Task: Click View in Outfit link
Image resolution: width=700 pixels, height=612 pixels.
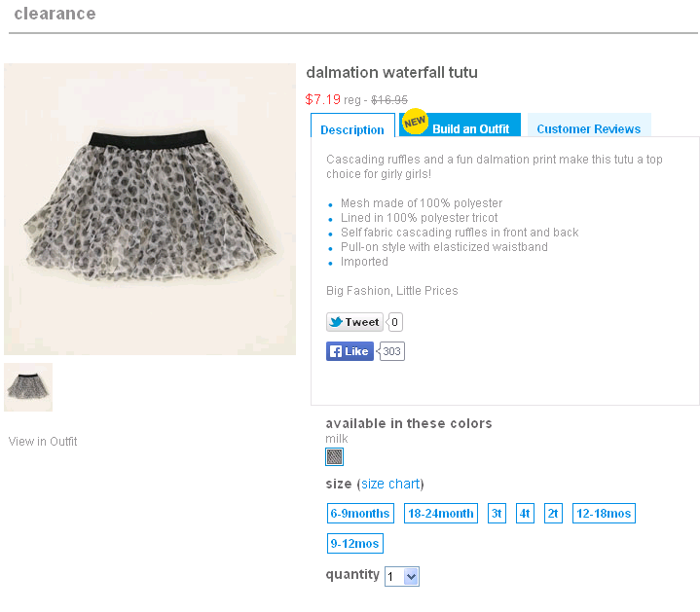Action: [x=43, y=442]
